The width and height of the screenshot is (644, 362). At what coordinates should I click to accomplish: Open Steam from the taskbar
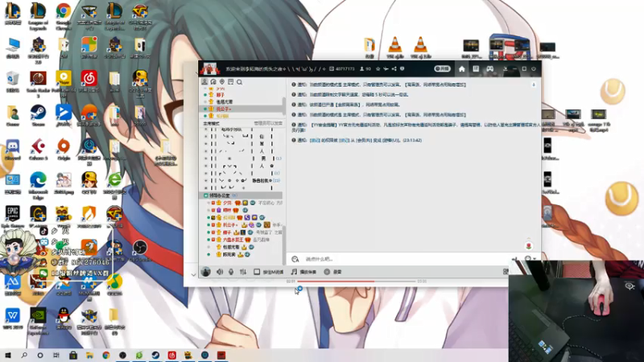[155, 355]
